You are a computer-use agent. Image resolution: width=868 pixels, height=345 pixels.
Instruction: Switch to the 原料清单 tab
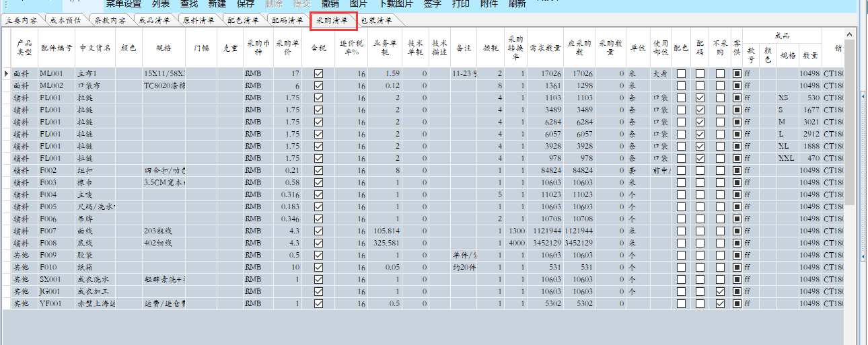pos(199,21)
